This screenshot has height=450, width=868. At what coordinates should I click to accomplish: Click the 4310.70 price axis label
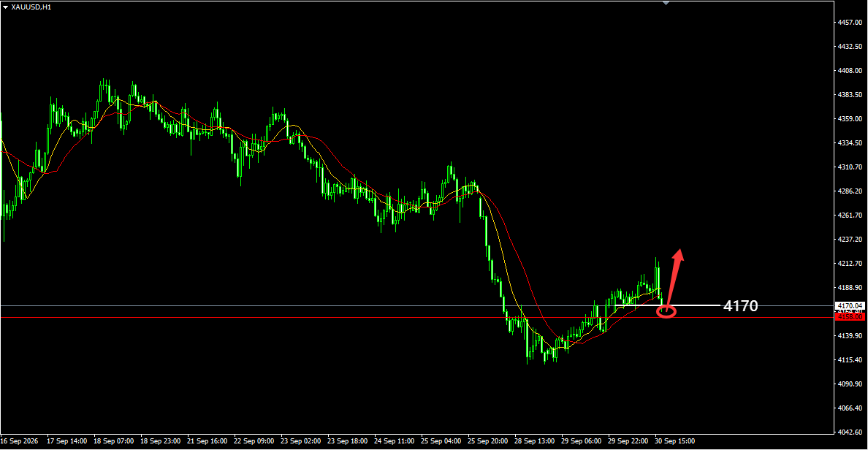click(x=850, y=167)
